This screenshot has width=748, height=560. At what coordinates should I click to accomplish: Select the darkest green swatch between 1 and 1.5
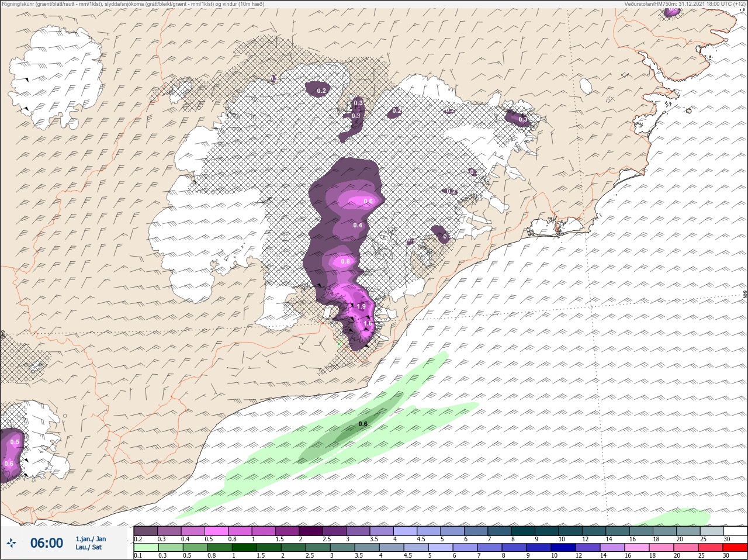tap(244, 548)
